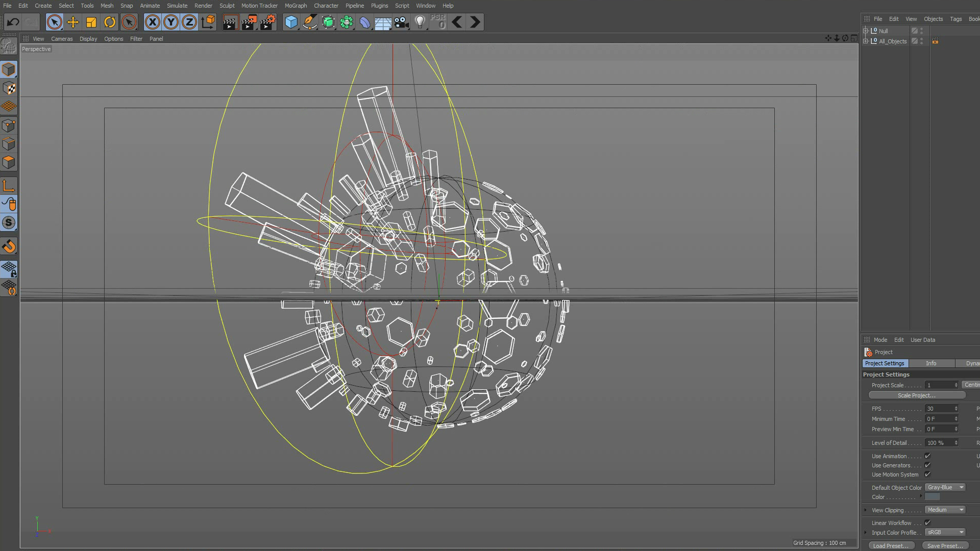Uncheck Use Animation checkbox
Screen dimensions: 980x551
927,456
